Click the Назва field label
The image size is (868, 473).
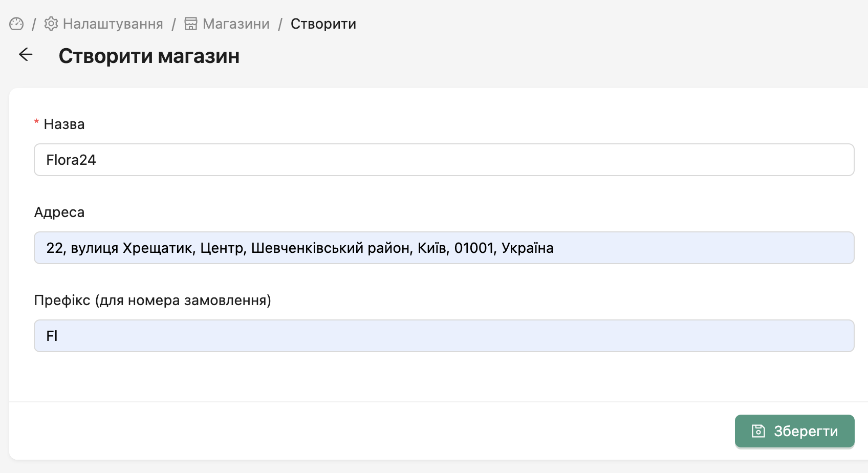(64, 124)
